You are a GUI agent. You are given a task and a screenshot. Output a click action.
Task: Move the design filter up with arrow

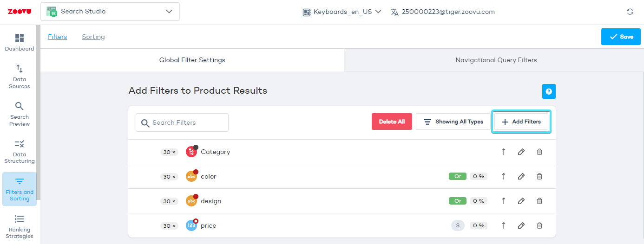pos(504,201)
